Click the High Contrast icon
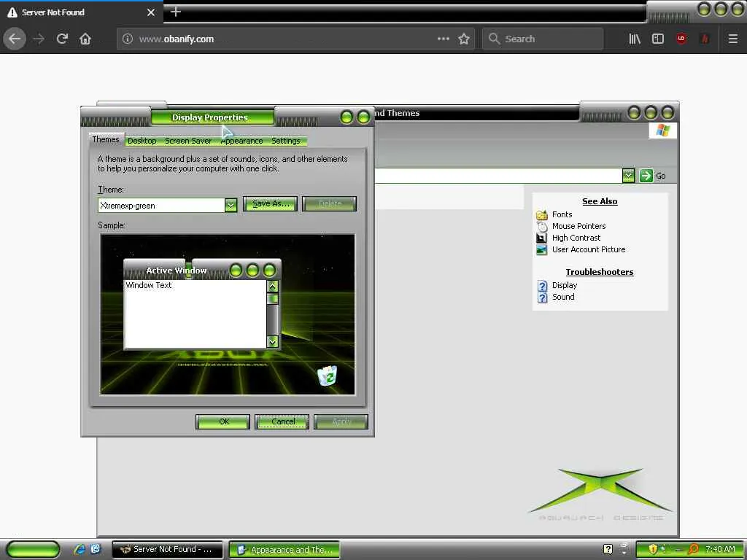 coord(542,238)
